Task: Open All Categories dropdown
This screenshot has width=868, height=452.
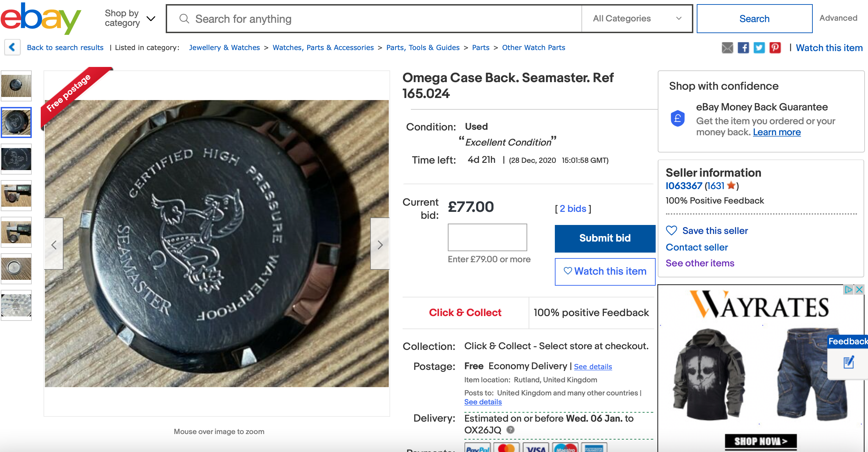Action: [637, 19]
